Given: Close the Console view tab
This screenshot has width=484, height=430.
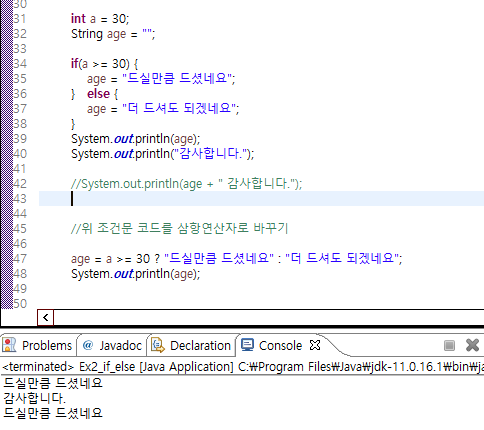Looking at the screenshot, I should (315, 345).
